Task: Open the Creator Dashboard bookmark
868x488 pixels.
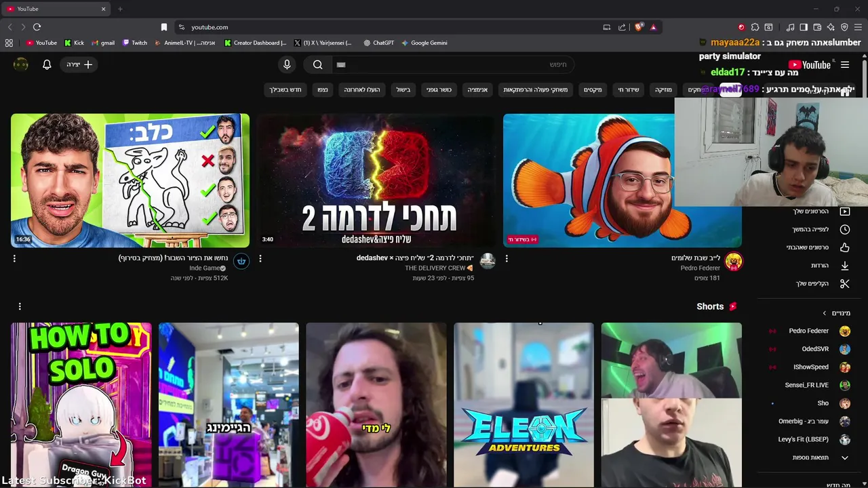Action: (x=256, y=43)
